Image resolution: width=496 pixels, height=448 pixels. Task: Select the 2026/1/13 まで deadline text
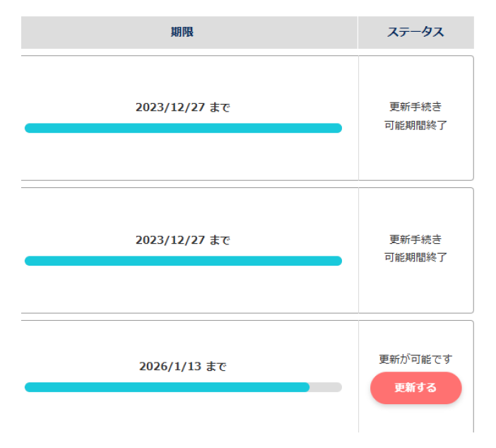click(x=183, y=366)
